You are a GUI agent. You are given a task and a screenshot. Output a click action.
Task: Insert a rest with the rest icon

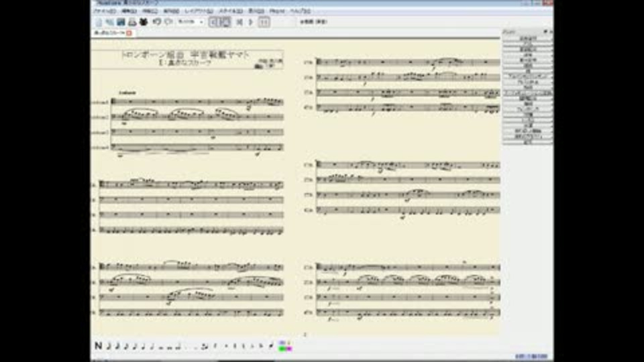pos(215,347)
